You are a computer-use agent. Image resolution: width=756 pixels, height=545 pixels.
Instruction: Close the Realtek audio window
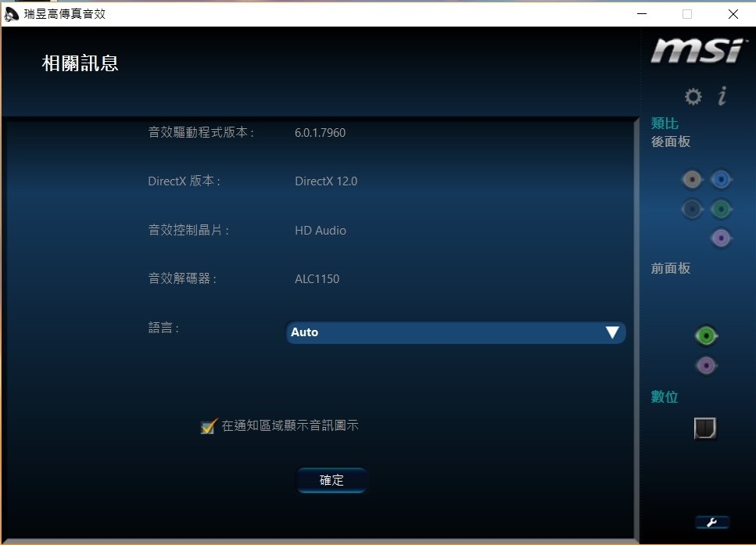(x=733, y=14)
